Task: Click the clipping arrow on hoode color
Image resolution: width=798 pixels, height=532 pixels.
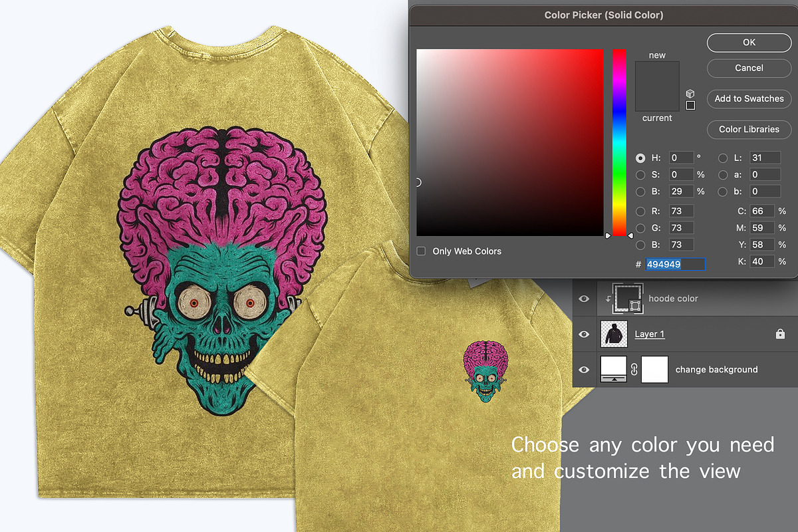Action: coord(608,299)
